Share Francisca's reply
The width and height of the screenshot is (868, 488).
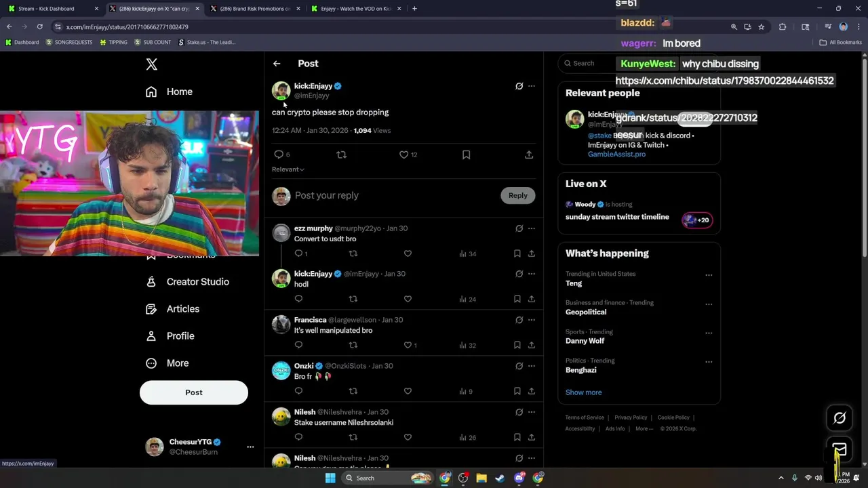click(532, 345)
